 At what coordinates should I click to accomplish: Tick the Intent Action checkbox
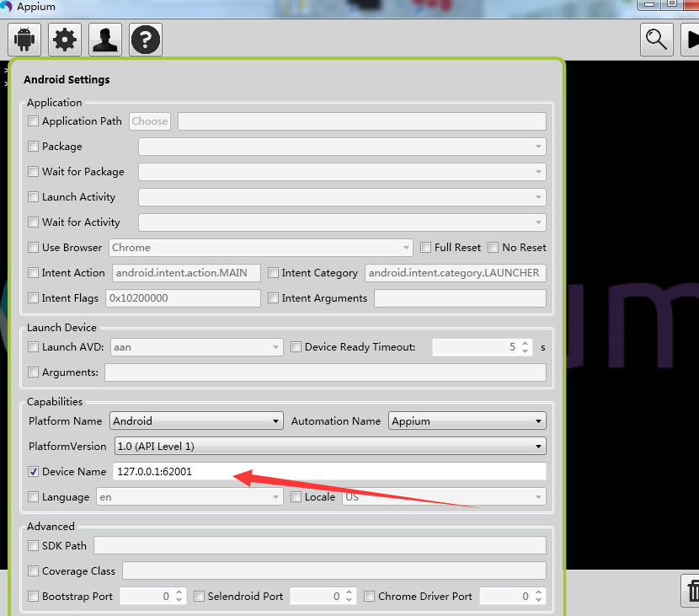click(x=34, y=272)
